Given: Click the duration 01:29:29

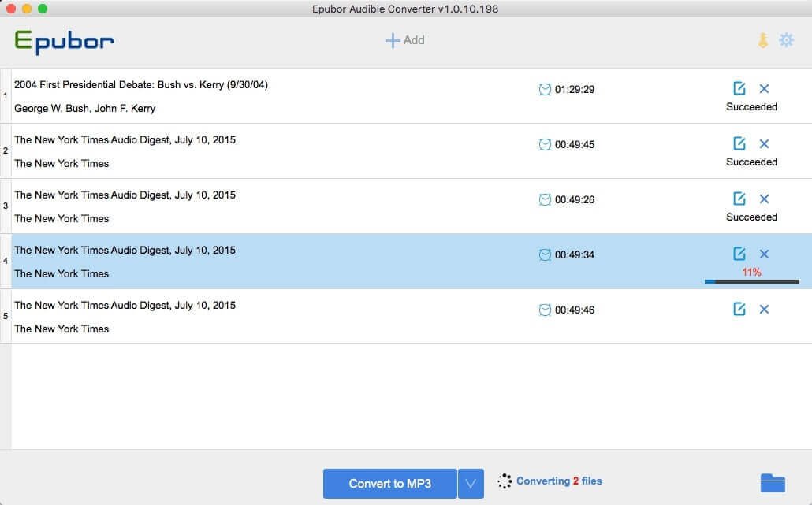Looking at the screenshot, I should pos(575,90).
